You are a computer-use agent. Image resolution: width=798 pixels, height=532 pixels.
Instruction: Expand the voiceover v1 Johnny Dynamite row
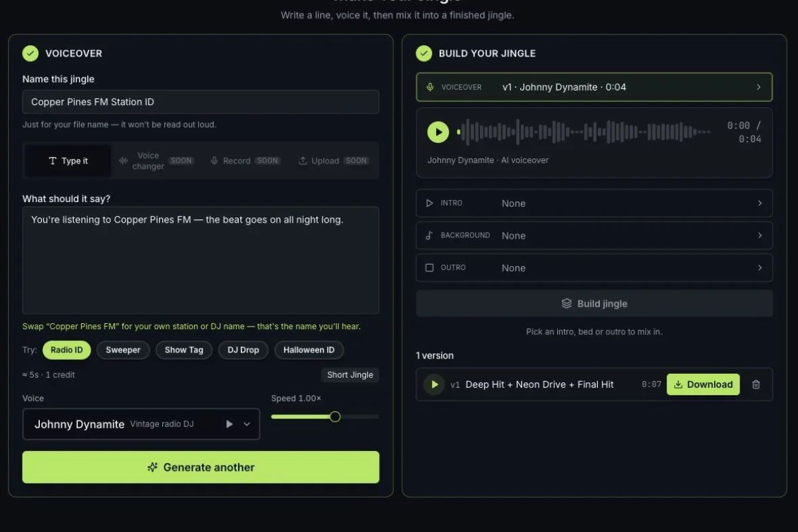tap(595, 87)
